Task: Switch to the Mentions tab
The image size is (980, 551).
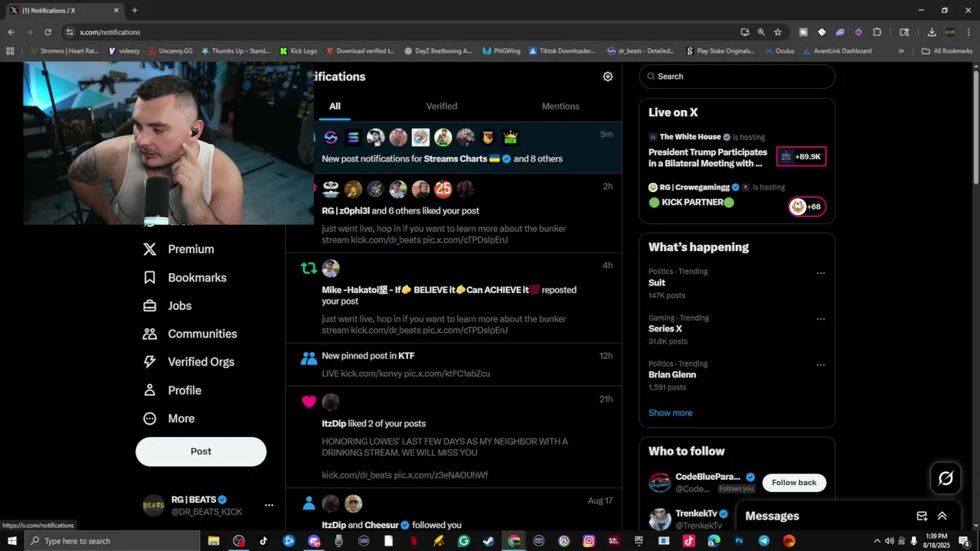Action: 560,106
